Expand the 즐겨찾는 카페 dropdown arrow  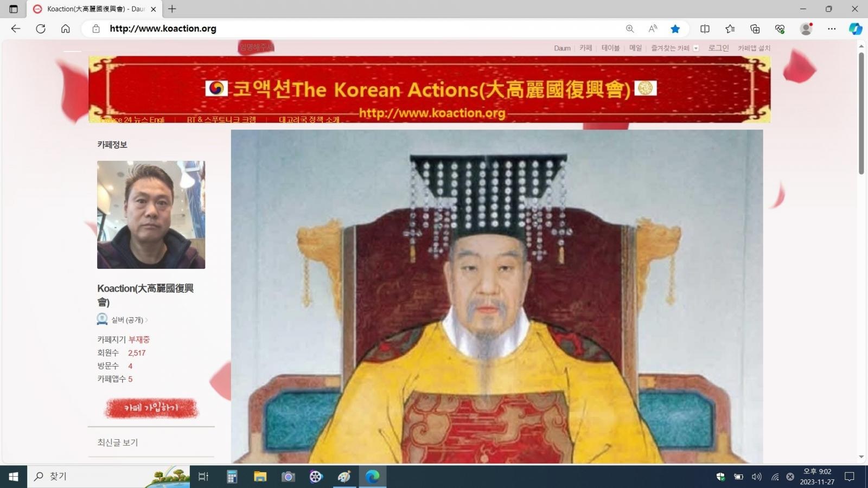coord(696,48)
